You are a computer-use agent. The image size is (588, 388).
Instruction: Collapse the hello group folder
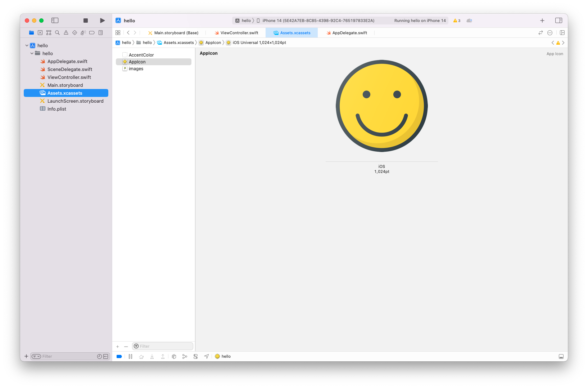pos(32,53)
